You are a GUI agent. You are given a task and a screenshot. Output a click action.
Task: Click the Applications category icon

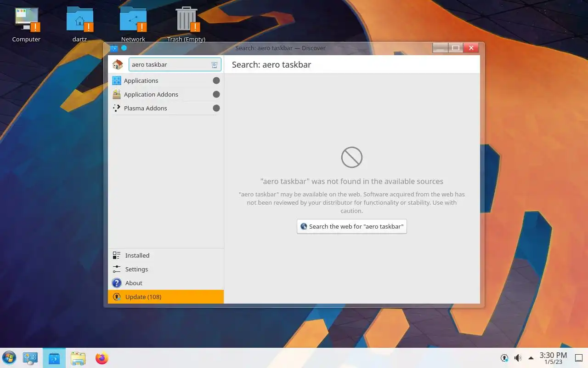(x=117, y=80)
